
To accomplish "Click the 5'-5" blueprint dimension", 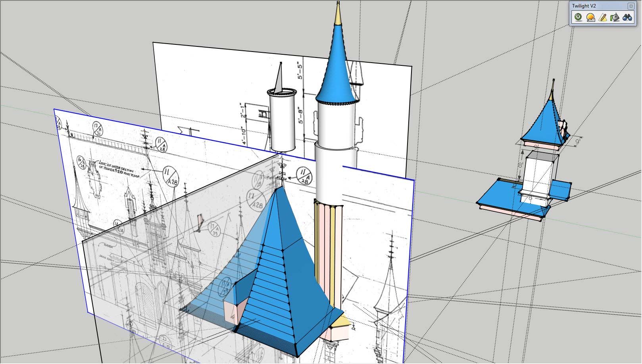I will [x=300, y=70].
